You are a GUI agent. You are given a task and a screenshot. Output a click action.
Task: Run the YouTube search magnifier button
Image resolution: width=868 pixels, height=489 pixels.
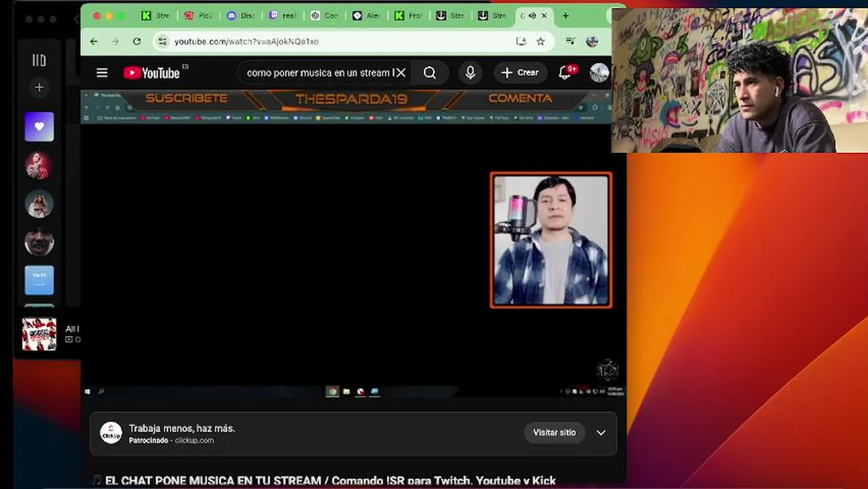pyautogui.click(x=430, y=73)
